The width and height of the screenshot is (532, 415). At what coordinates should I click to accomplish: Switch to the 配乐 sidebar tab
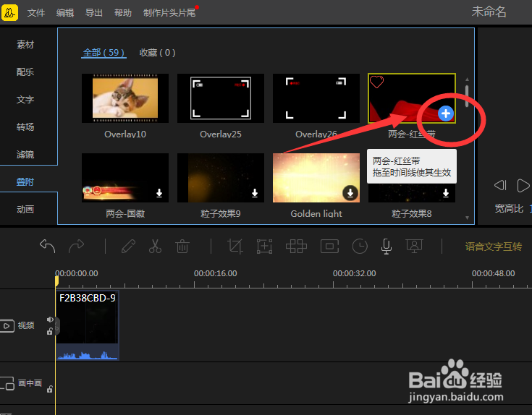tap(25, 72)
